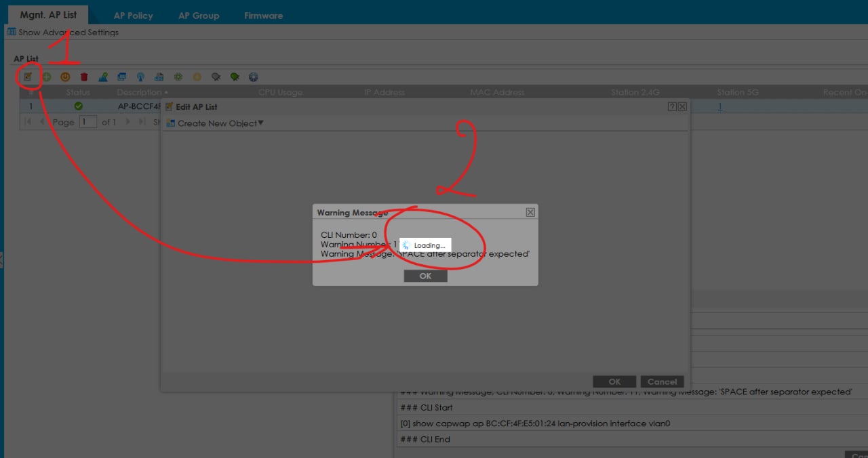Click the Show Advanced Settings icon
Viewport: 868px width, 458px height.
12,32
